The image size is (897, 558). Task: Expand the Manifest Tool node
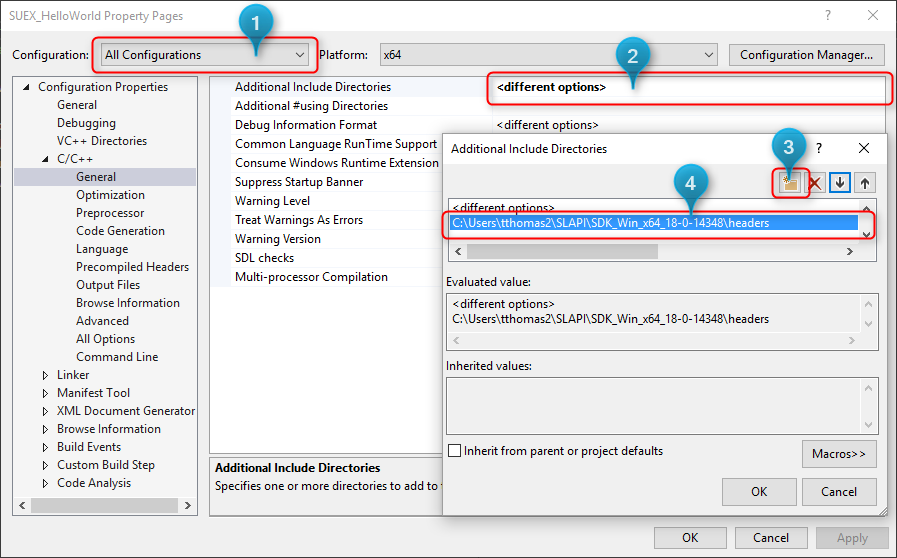click(x=45, y=393)
